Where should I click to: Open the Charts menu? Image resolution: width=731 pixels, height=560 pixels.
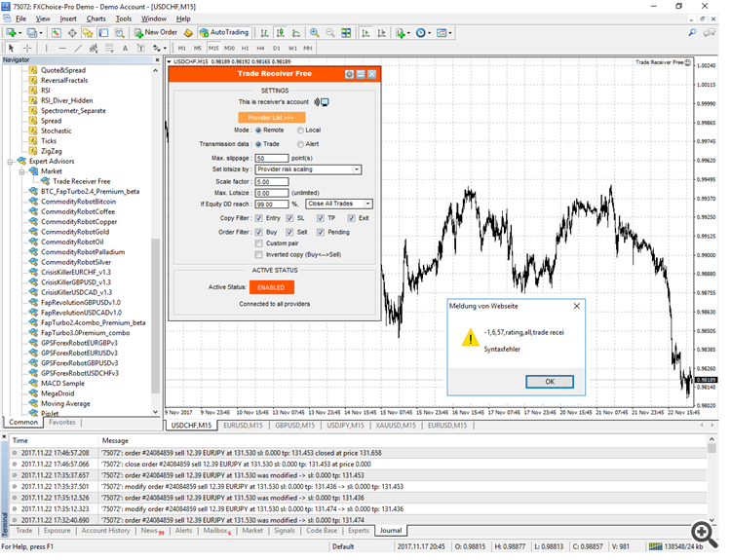point(97,19)
